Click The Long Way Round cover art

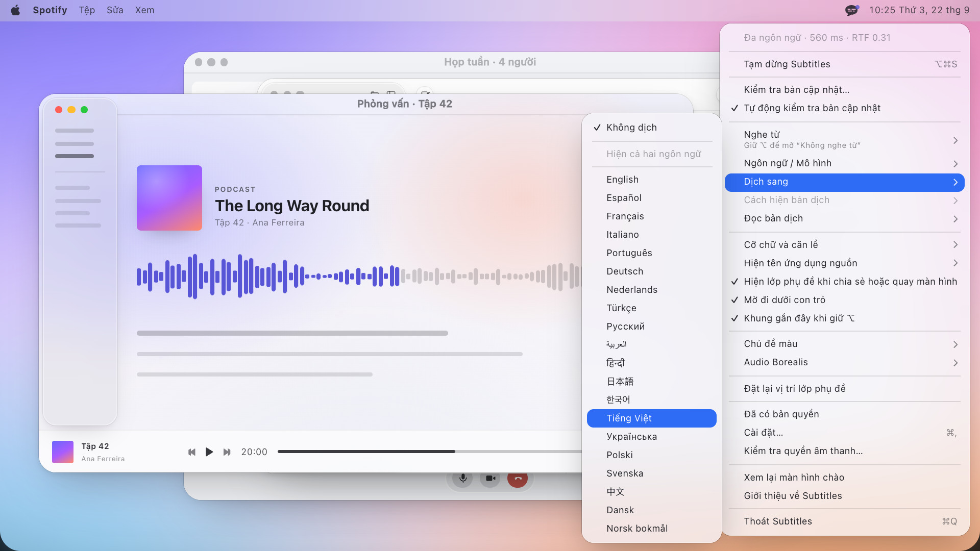pyautogui.click(x=169, y=198)
